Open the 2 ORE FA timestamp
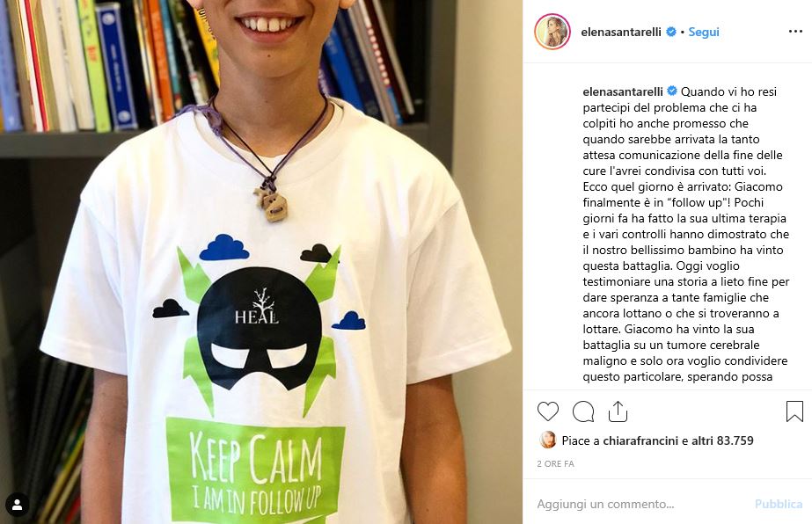This screenshot has width=812, height=524. coord(555,464)
